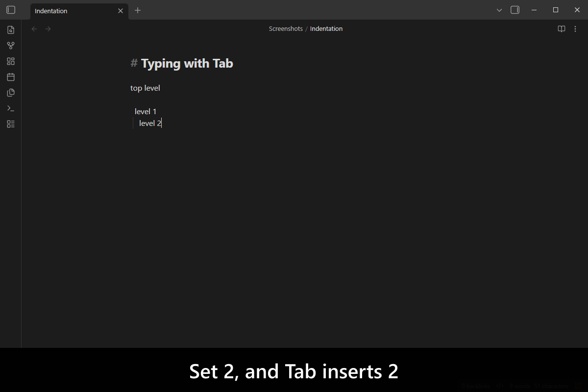588x392 pixels.
Task: Toggle the left sidebar panel
Action: 11,10
